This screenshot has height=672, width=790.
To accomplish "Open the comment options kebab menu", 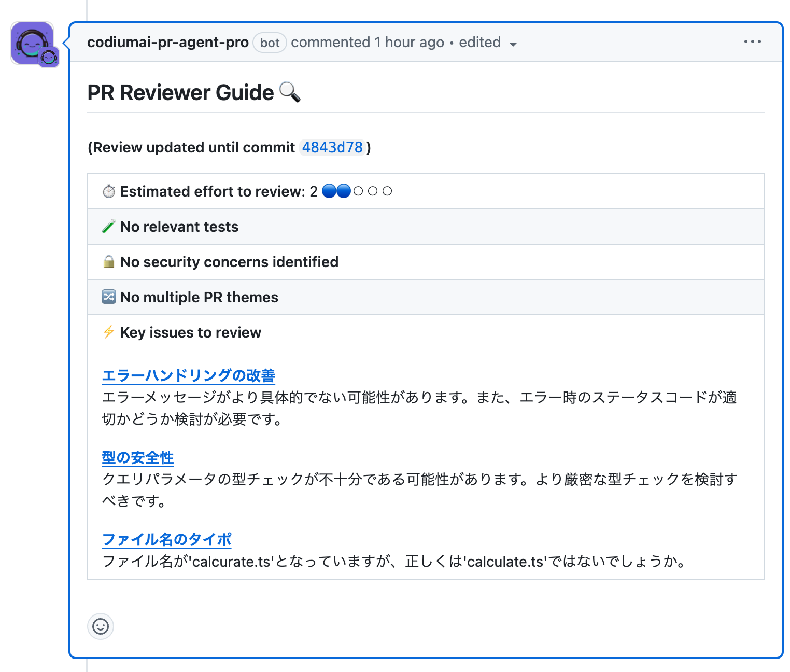I will (752, 42).
